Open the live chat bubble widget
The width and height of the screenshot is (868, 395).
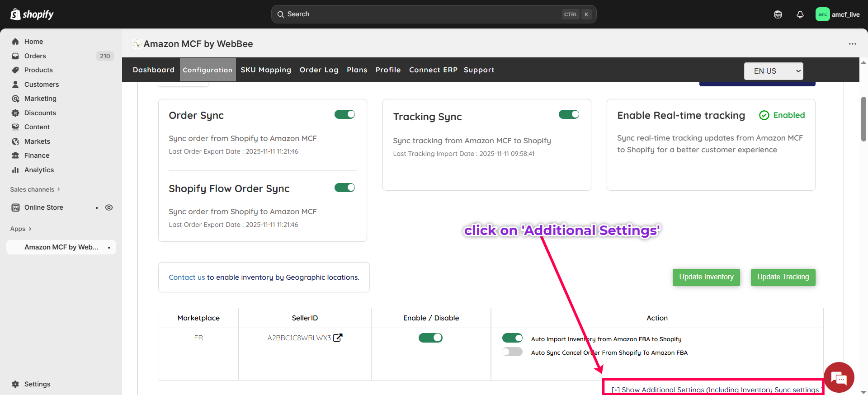click(839, 377)
